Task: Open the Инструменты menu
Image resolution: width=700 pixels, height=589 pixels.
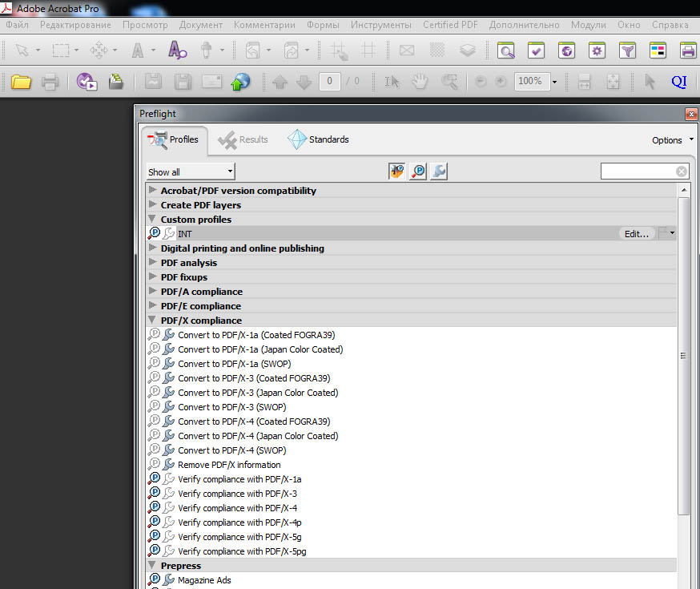Action: pyautogui.click(x=380, y=25)
